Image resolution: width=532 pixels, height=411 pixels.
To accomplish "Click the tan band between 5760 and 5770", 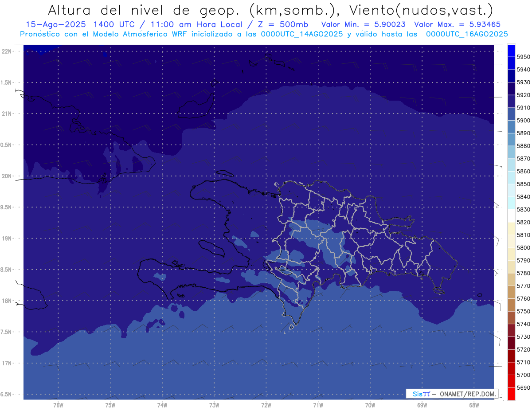I will pos(511,292).
